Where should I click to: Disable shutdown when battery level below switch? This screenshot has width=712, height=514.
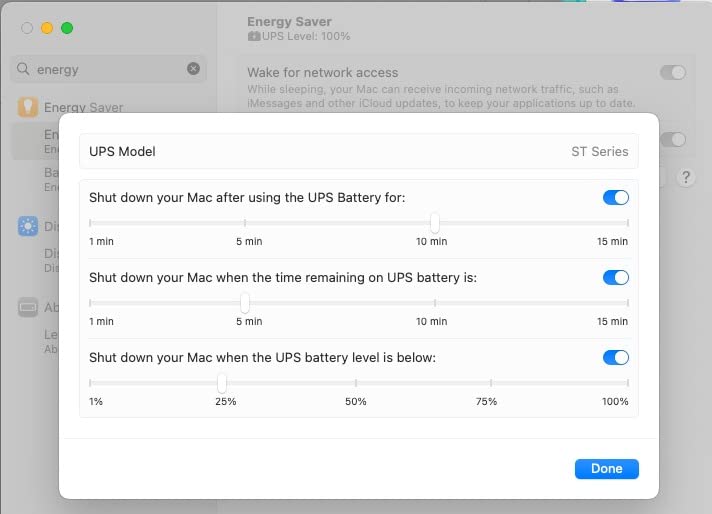pos(616,357)
